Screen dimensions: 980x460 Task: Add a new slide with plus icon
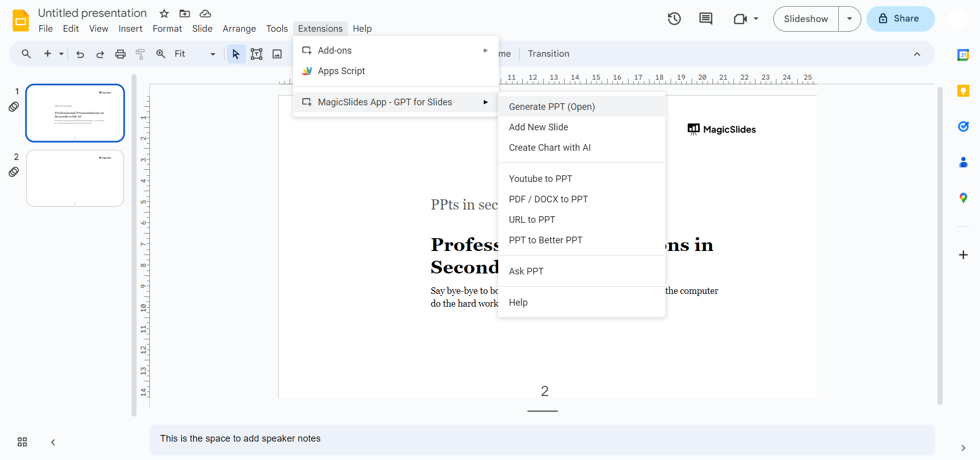pos(48,54)
